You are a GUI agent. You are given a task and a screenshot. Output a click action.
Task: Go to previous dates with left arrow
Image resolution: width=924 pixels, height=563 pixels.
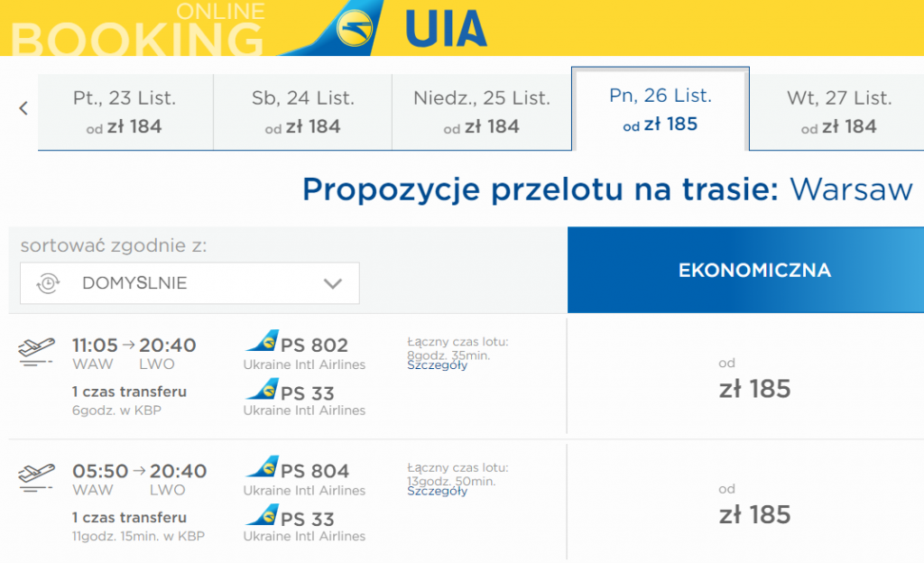(23, 109)
